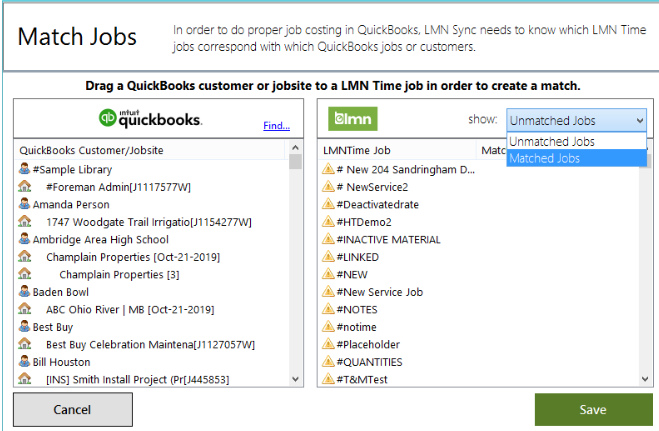The image size is (659, 431).
Task: Click the LMNTime Job column header
Action: [x=398, y=150]
